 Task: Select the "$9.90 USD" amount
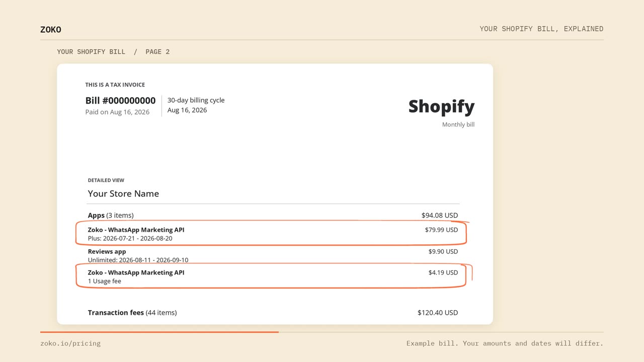[x=443, y=251]
